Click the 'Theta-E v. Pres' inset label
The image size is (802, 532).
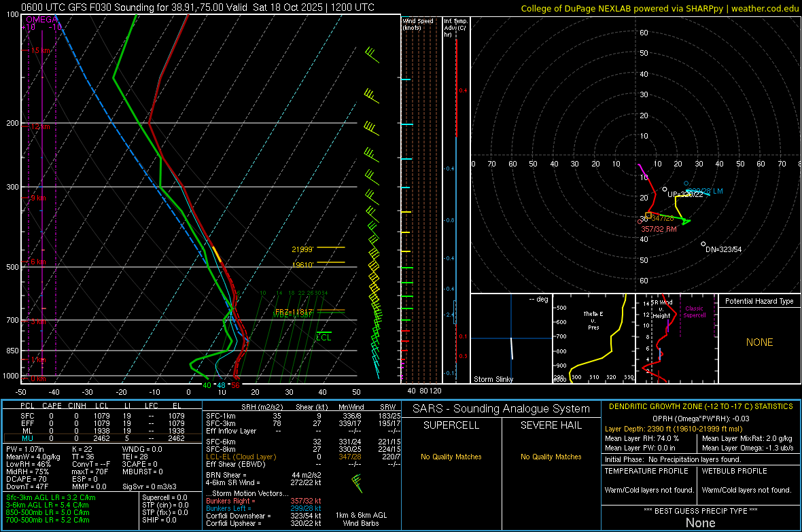point(593,320)
